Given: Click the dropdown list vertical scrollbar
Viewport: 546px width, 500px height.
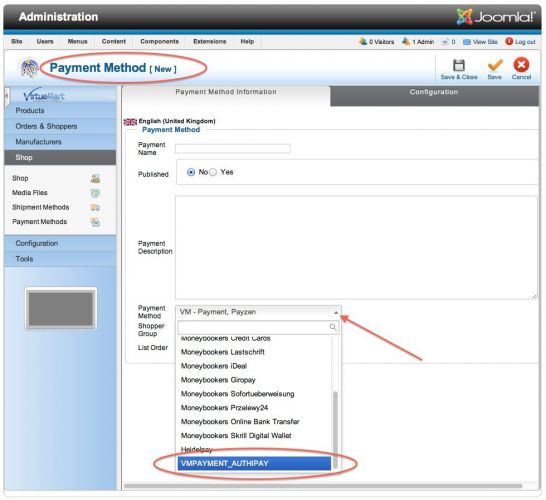Looking at the screenshot, I should (x=335, y=429).
